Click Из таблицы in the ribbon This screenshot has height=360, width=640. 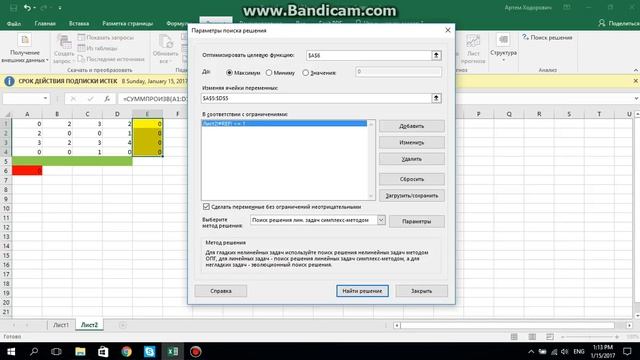point(98,48)
